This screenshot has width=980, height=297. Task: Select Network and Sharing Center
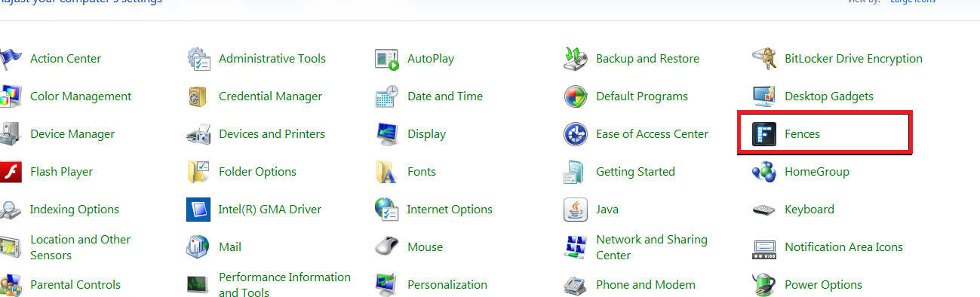click(x=652, y=247)
